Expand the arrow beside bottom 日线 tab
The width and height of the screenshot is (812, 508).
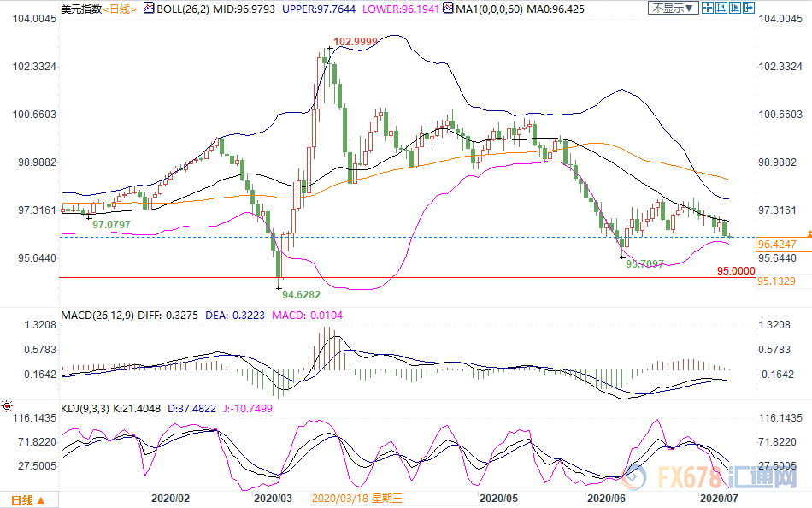click(x=39, y=501)
